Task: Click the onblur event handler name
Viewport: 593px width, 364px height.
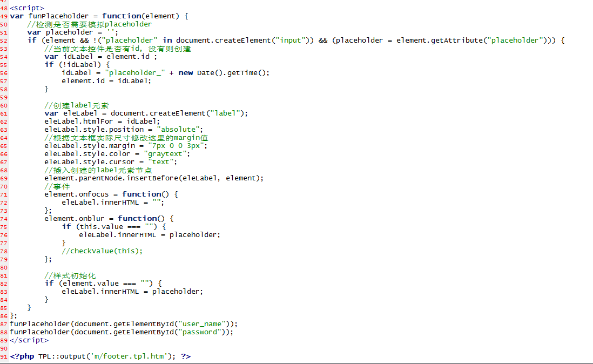Action: click(92, 219)
